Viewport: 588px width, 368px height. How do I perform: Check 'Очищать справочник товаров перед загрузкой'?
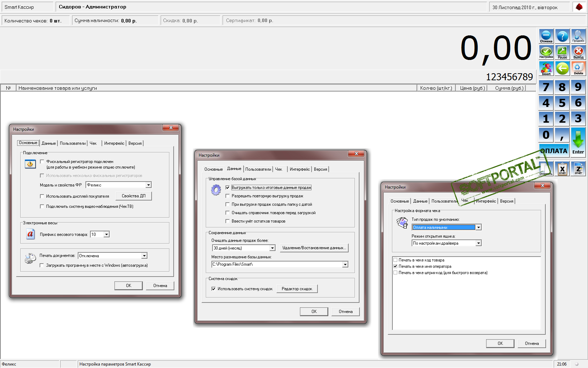point(228,213)
